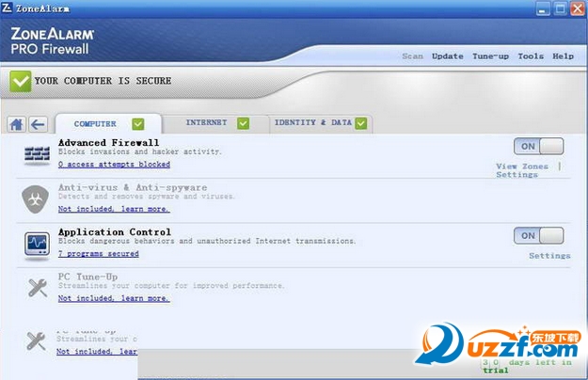Click Not included link under PC Tune-Up
The width and height of the screenshot is (588, 380).
pyautogui.click(x=114, y=299)
